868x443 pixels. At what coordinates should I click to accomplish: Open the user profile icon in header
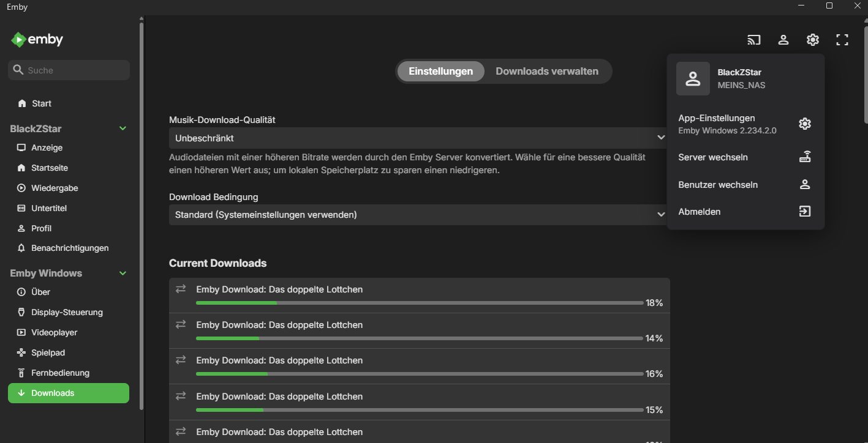pyautogui.click(x=783, y=40)
